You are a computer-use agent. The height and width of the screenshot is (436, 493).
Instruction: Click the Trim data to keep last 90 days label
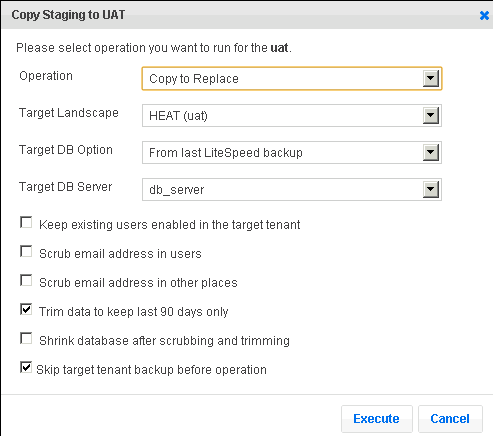pos(134,312)
